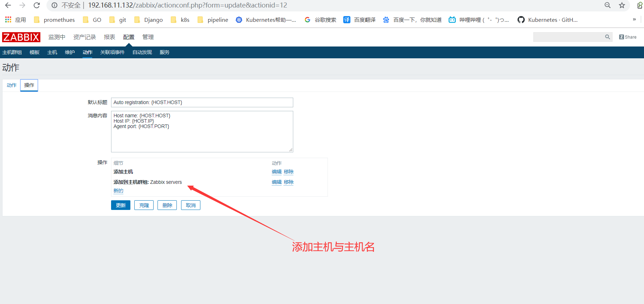This screenshot has height=304, width=644.
Task: Open the 谷歌搜索 Google bookmark
Action: click(x=320, y=20)
